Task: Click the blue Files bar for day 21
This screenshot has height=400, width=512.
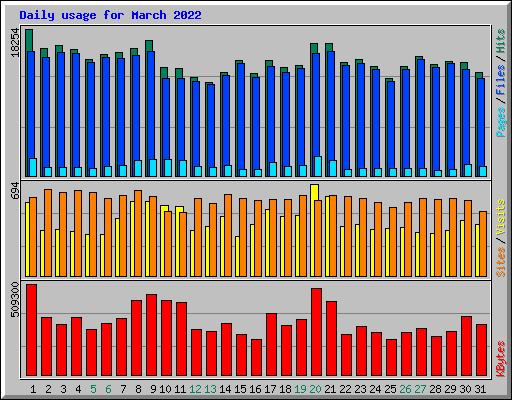Action: click(331, 106)
